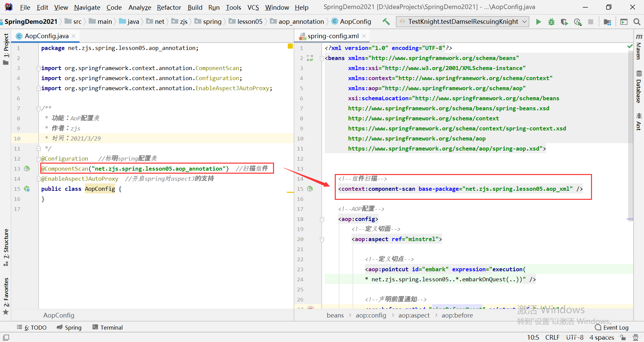Start debugging with the bug icon

551,22
